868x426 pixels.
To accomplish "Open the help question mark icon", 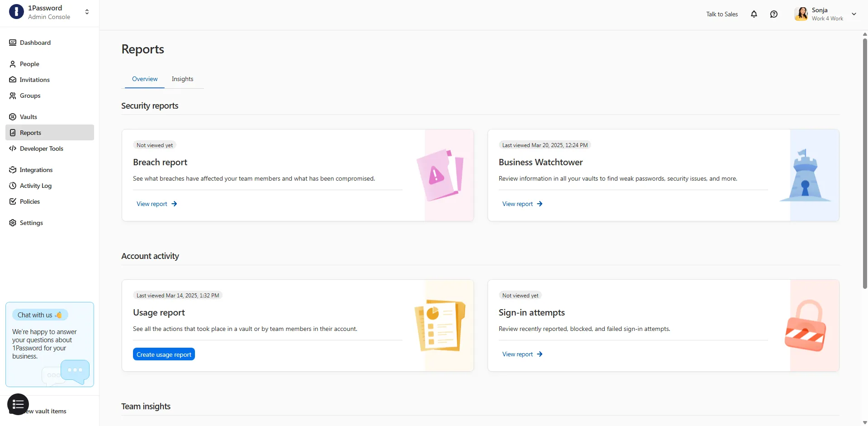I will (773, 14).
